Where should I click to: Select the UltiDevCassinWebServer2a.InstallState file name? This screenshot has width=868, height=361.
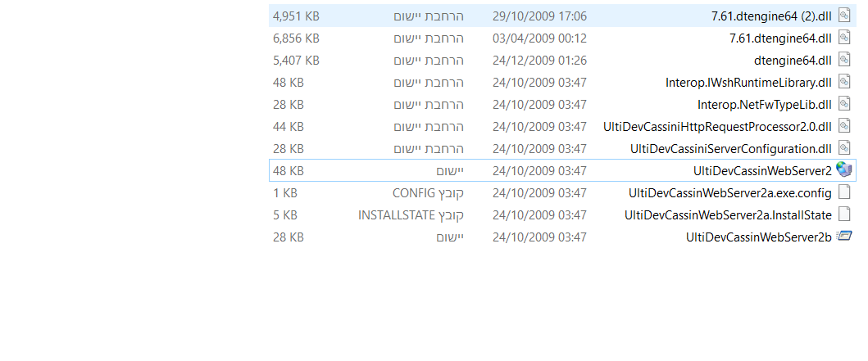(x=728, y=214)
